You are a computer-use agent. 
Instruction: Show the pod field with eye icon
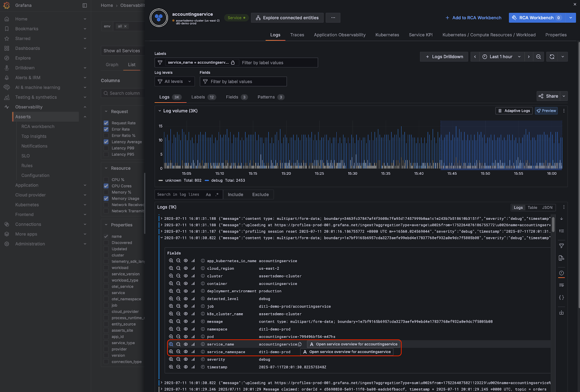click(x=186, y=337)
